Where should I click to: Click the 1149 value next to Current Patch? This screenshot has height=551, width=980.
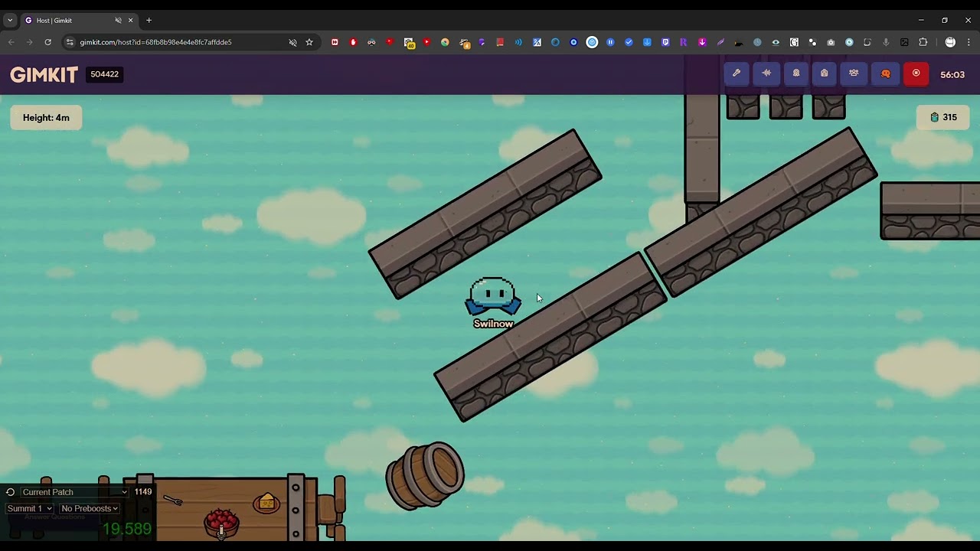[x=143, y=492]
